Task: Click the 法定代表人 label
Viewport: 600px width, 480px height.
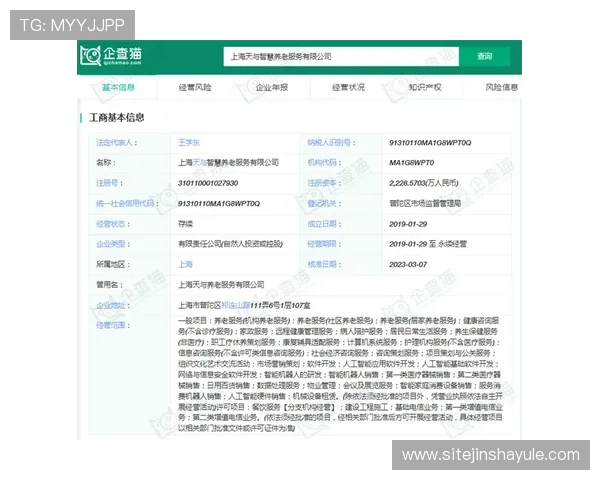Action: click(117, 143)
